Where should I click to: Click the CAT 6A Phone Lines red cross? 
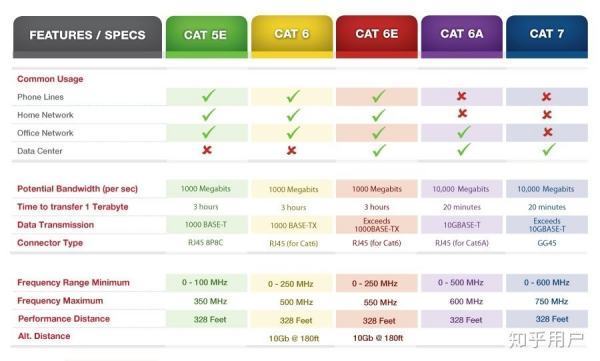(461, 96)
